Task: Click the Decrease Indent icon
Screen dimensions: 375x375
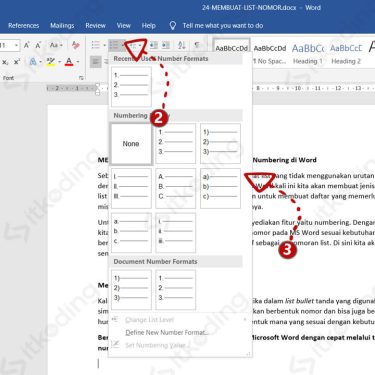Action: (154, 45)
